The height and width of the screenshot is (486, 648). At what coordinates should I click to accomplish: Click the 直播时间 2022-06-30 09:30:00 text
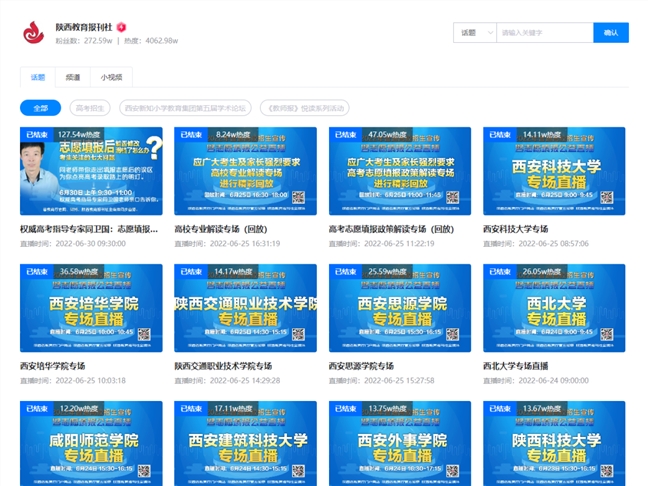click(73, 243)
